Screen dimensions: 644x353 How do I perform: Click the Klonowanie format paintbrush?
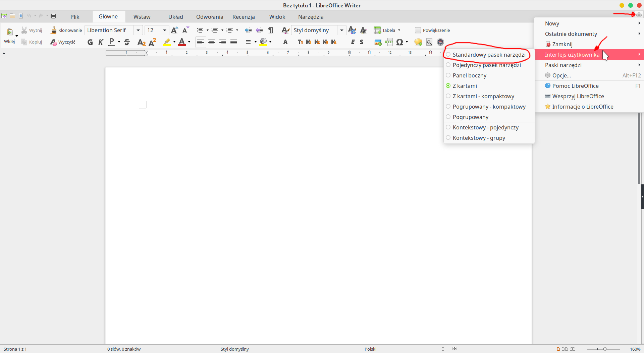coord(66,30)
